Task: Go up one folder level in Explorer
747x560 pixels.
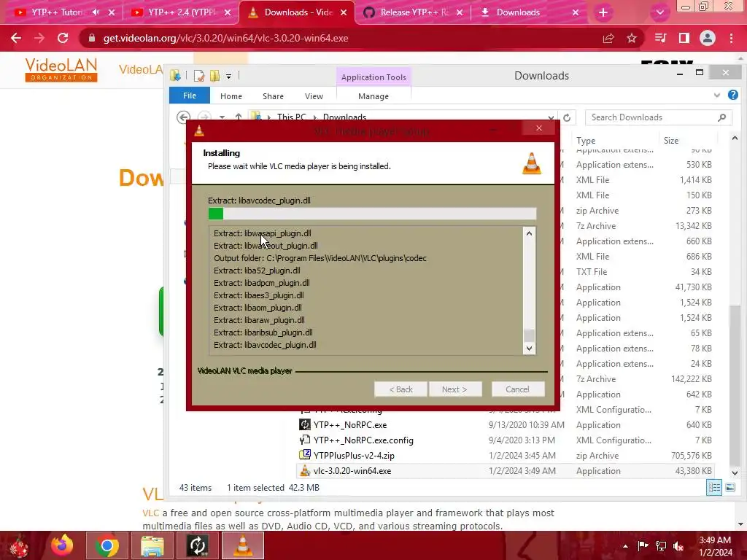Action: [239, 117]
